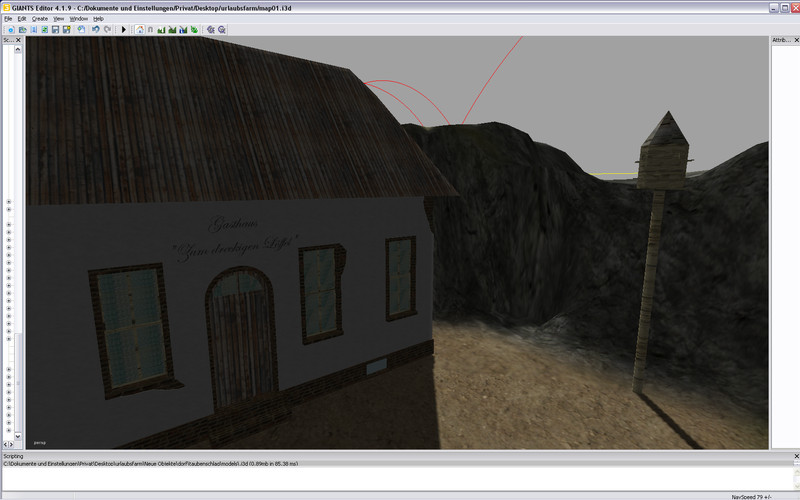Open the Help menu

click(x=98, y=18)
